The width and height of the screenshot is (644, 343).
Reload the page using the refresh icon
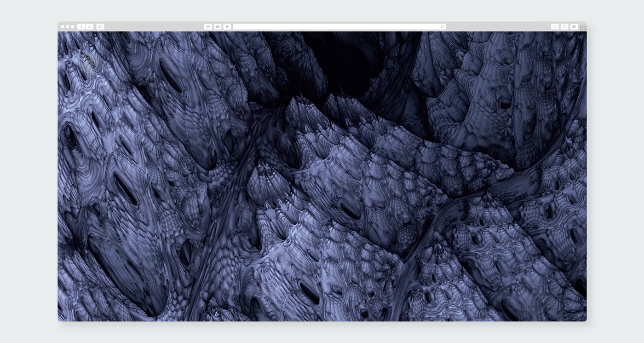443,27
